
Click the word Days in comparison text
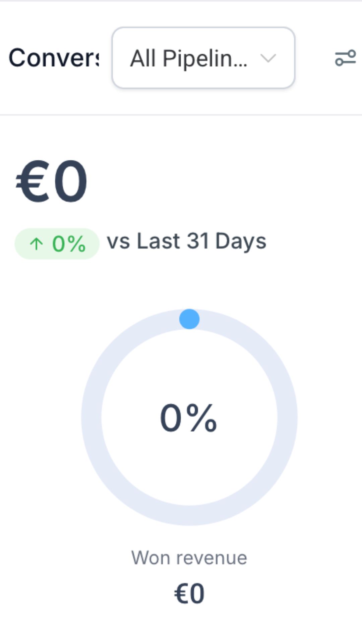click(241, 241)
